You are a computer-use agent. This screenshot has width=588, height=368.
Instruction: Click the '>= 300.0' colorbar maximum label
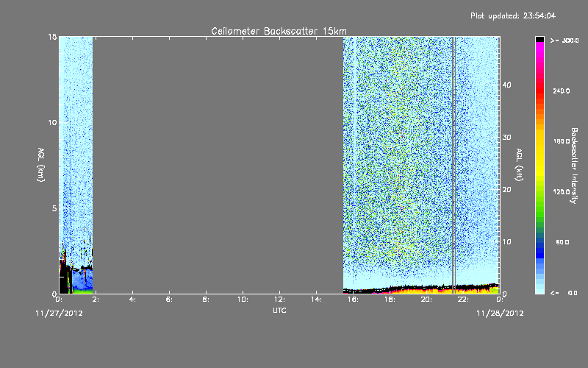pos(564,40)
